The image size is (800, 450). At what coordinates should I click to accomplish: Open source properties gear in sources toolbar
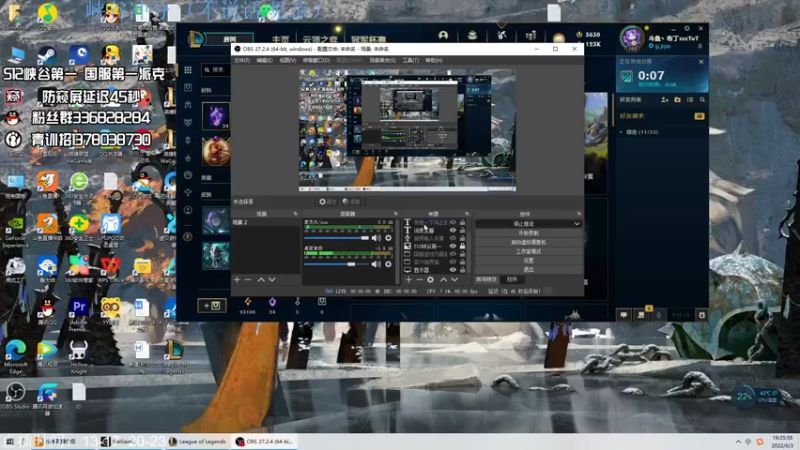point(431,280)
